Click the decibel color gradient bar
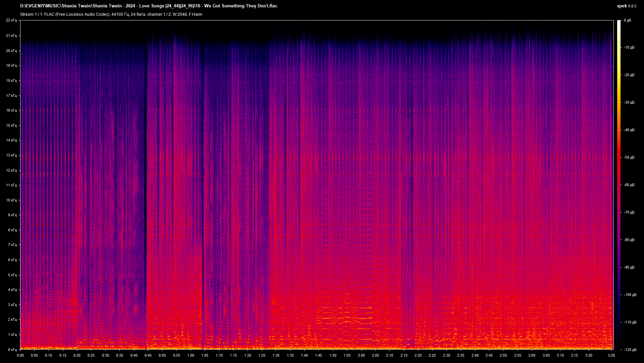The image size is (644, 363). point(619,185)
